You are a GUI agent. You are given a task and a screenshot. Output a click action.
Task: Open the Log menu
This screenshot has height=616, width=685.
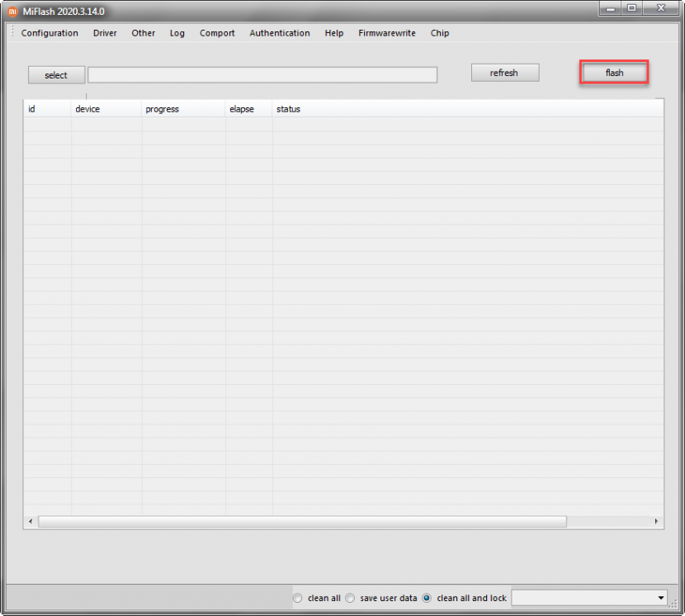coord(177,33)
